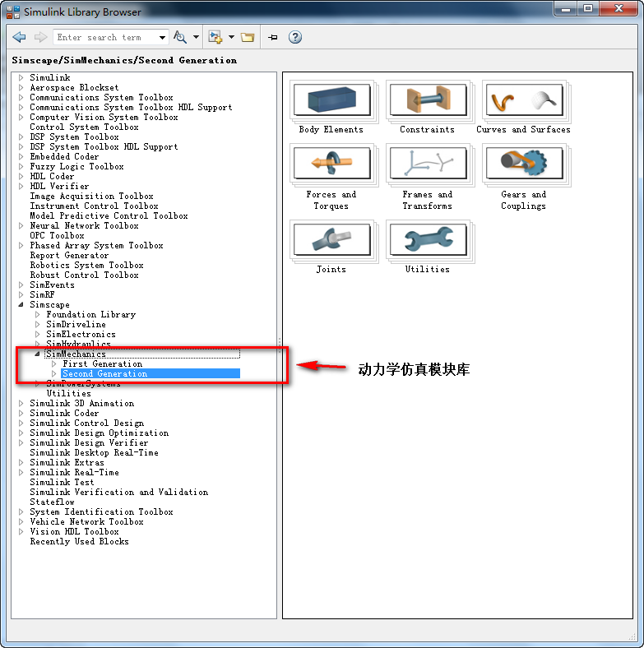Viewport: 644px width, 648px height.
Task: Select Model Predictive Control Toolbox
Action: [x=109, y=215]
